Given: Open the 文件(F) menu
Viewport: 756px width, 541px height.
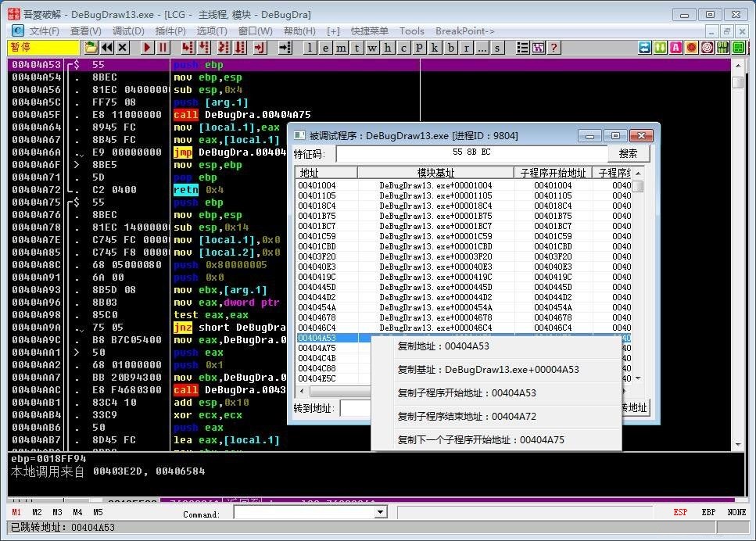Looking at the screenshot, I should pos(44,30).
